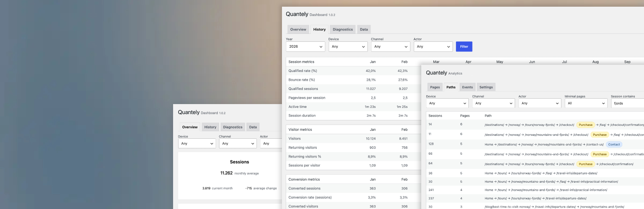Select the Session duration row label
Screen dimensions: 644x209
[x=301, y=115]
